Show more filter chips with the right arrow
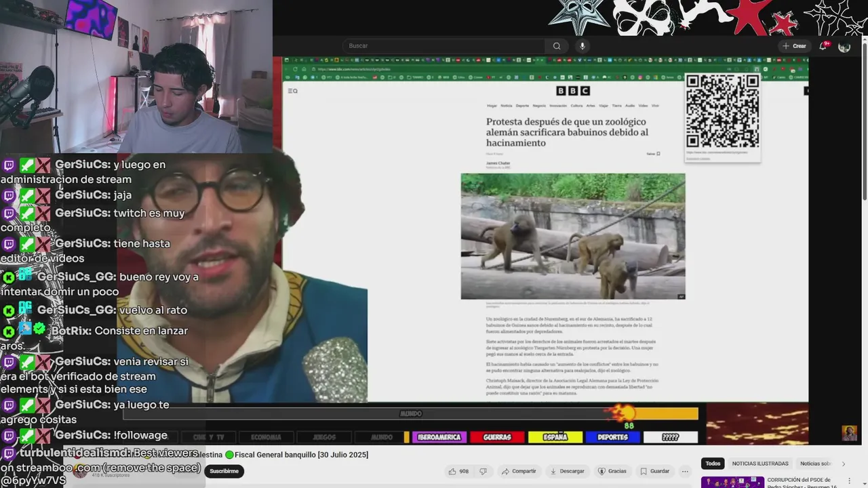868x488 pixels. 844,464
